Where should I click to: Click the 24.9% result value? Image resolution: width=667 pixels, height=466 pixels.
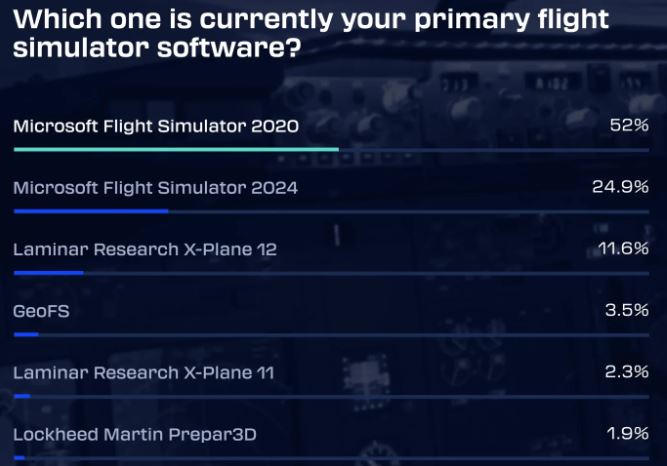(620, 186)
